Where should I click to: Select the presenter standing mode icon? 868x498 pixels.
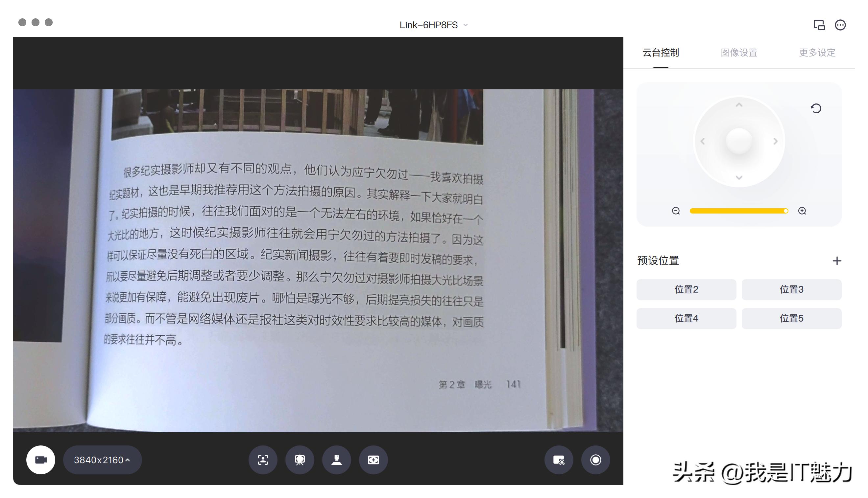coord(337,460)
